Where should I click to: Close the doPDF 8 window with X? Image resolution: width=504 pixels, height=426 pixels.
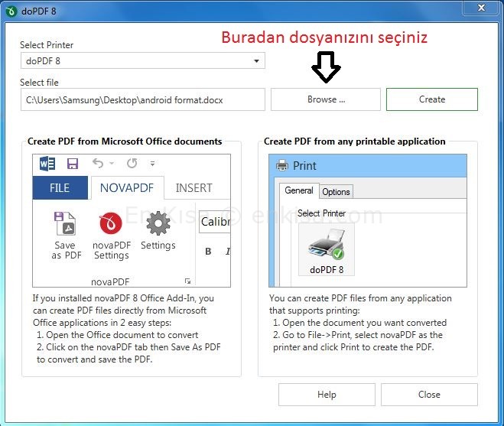(x=481, y=8)
